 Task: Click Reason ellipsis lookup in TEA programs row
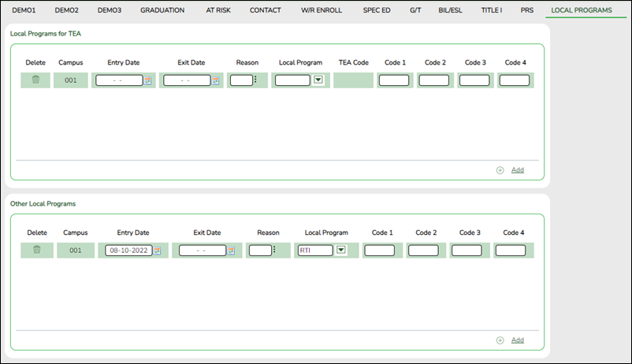pyautogui.click(x=255, y=80)
